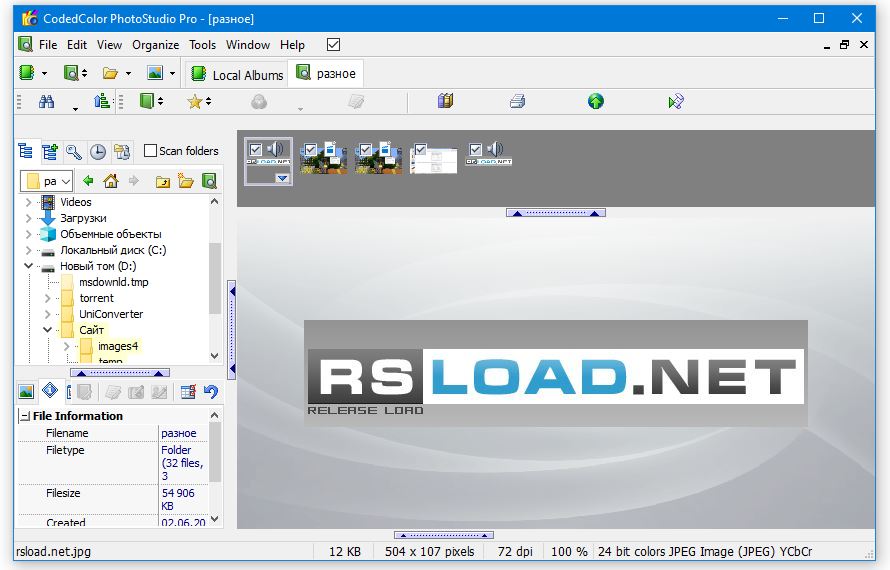
Task: Toggle the menu bar checkbox next to Help
Action: click(x=334, y=44)
